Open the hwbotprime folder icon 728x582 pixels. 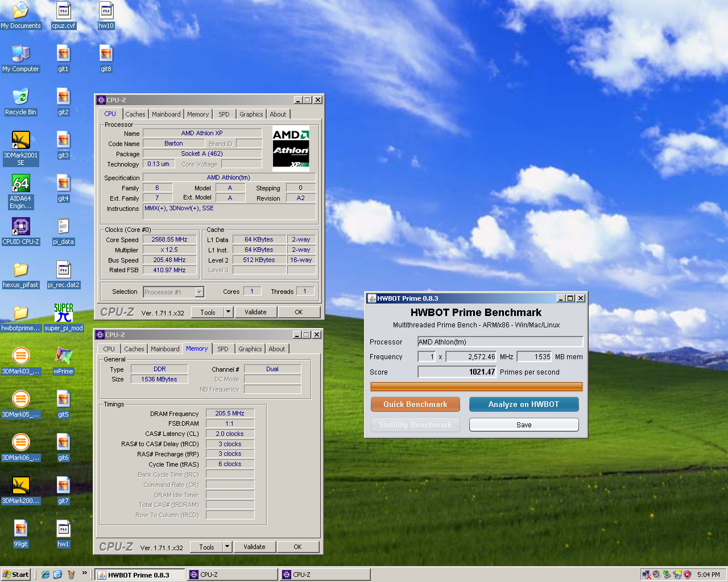(x=20, y=318)
